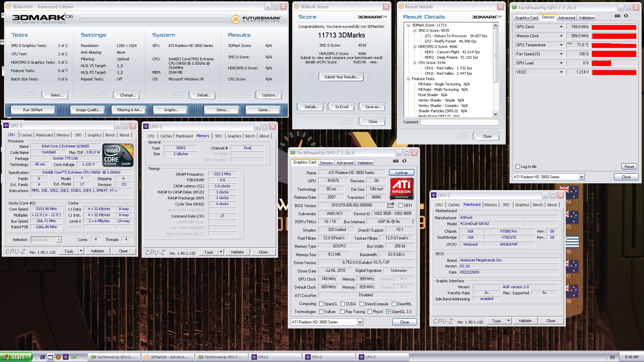This screenshot has width=644, height=362.
Task: Toggle the DirectCompute checkbox
Action: 362,304
